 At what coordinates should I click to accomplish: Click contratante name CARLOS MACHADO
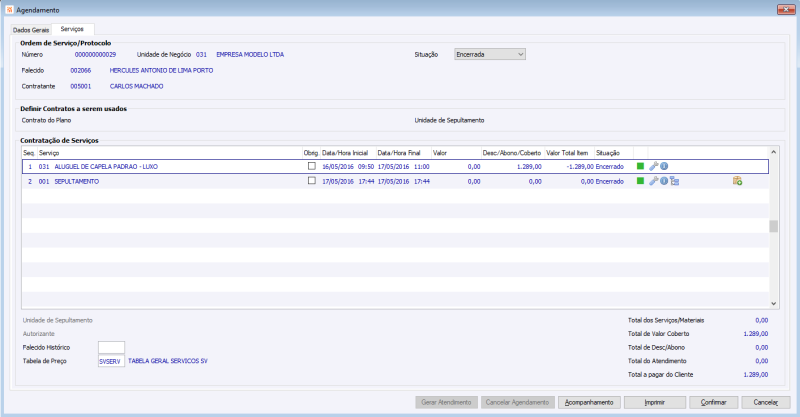tap(136, 86)
